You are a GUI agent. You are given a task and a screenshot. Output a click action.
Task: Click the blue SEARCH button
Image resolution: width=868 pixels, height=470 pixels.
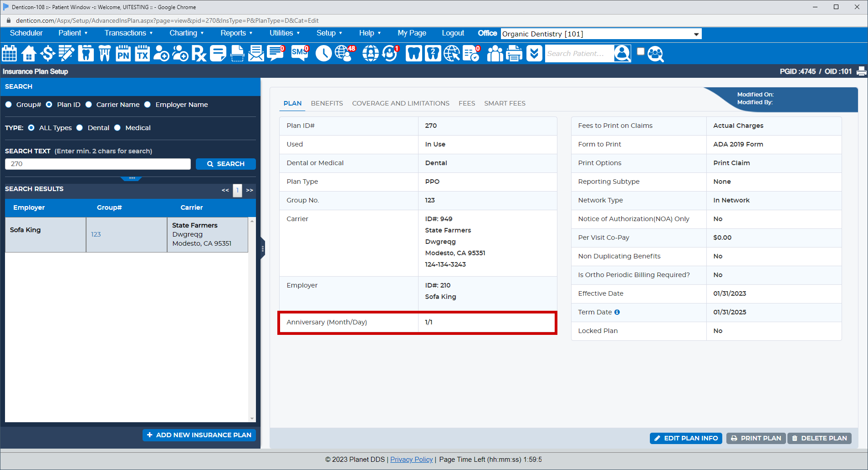tap(226, 164)
